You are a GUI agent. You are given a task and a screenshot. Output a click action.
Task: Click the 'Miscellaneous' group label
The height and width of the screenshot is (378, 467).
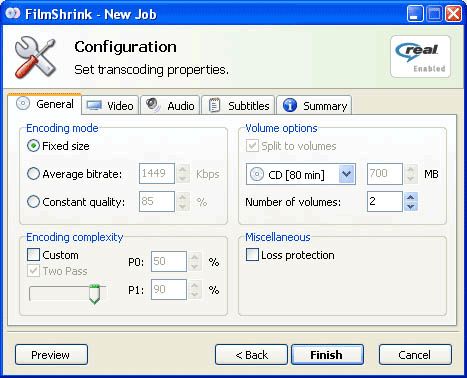point(278,237)
